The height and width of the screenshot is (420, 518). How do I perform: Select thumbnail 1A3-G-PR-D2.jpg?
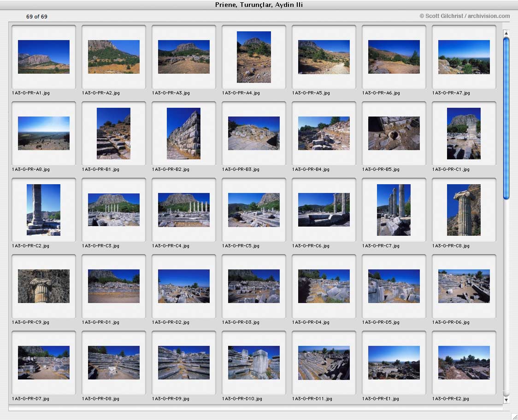(184, 286)
